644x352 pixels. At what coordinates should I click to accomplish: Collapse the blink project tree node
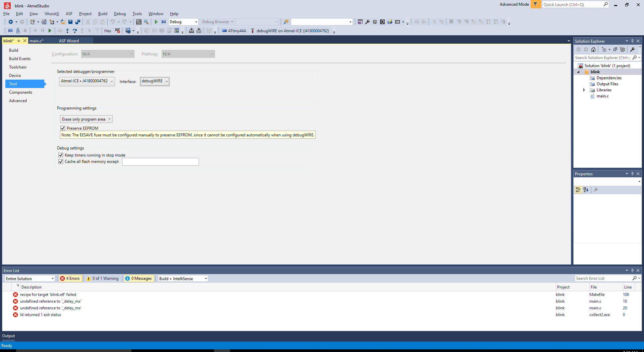(x=578, y=72)
